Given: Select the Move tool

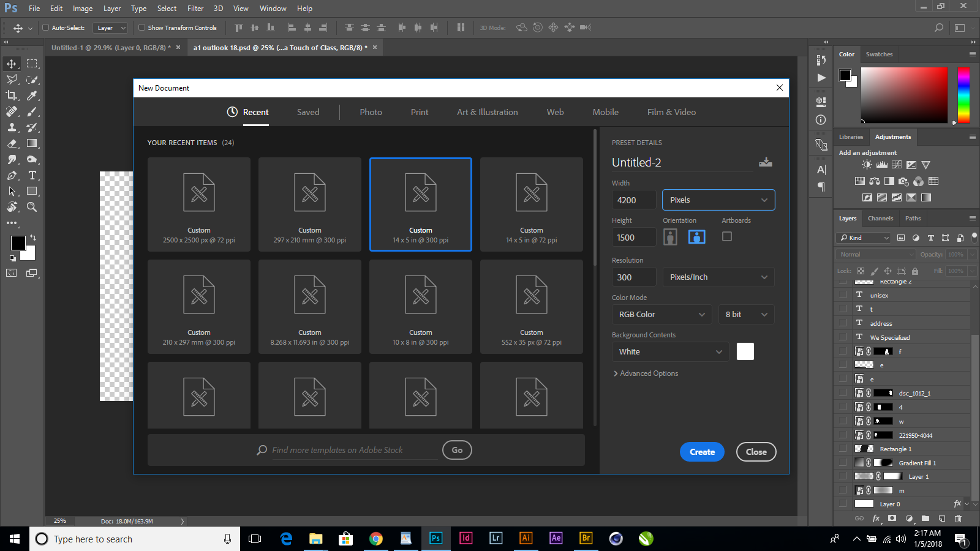Looking at the screenshot, I should [11, 63].
